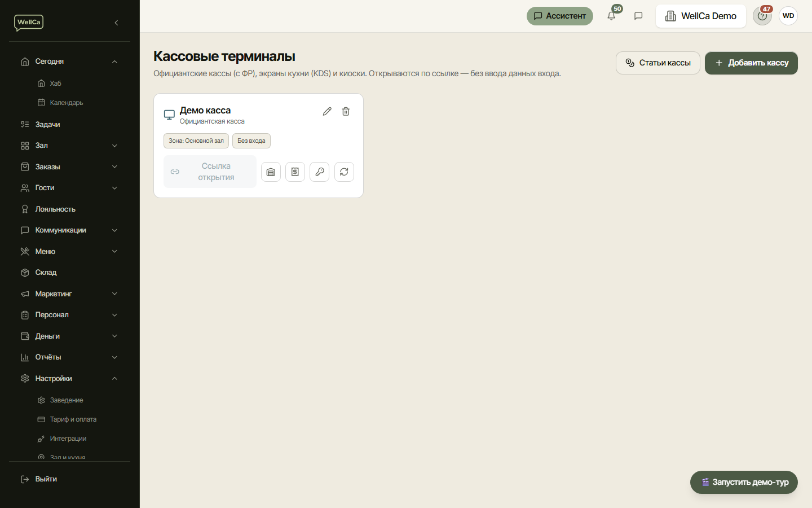812x508 pixels.
Task: Click the key icon on Демо касса
Action: [x=320, y=172]
